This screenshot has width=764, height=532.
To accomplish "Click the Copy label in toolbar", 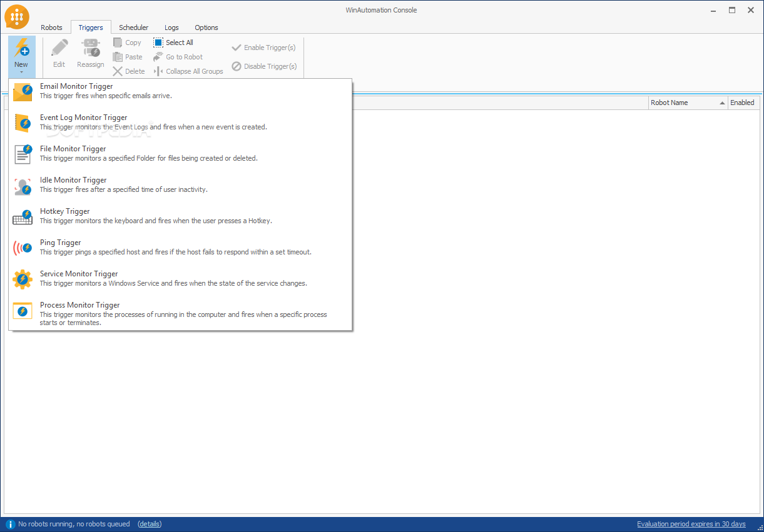I will point(133,43).
